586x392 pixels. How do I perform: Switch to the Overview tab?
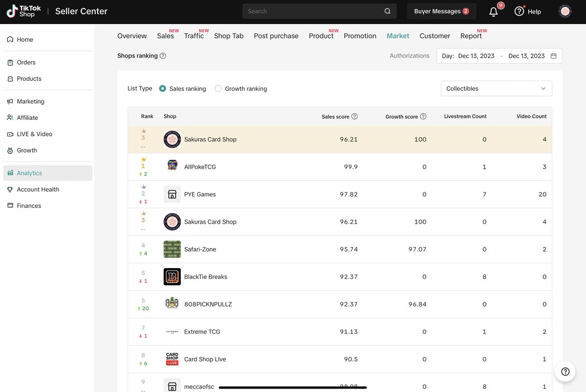pos(132,36)
